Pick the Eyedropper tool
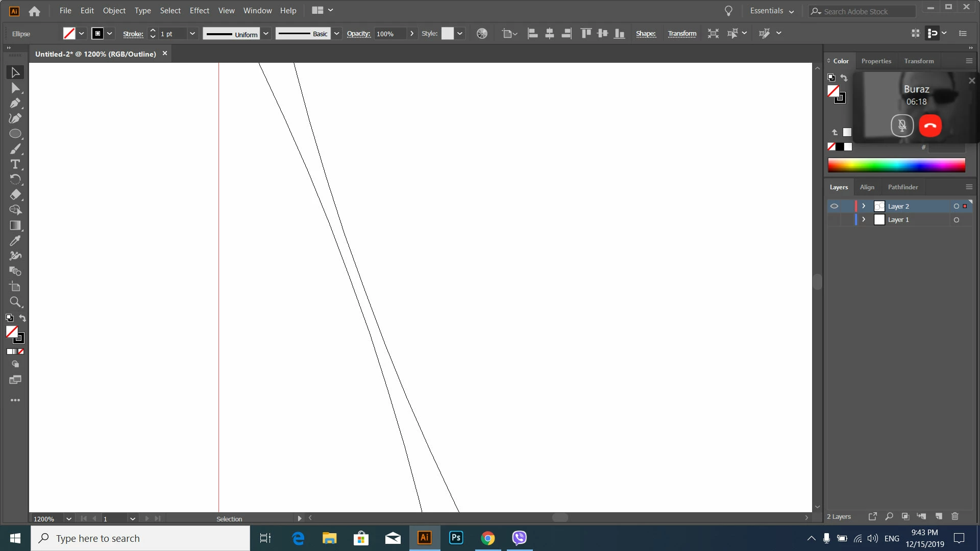The height and width of the screenshot is (551, 980). click(15, 241)
